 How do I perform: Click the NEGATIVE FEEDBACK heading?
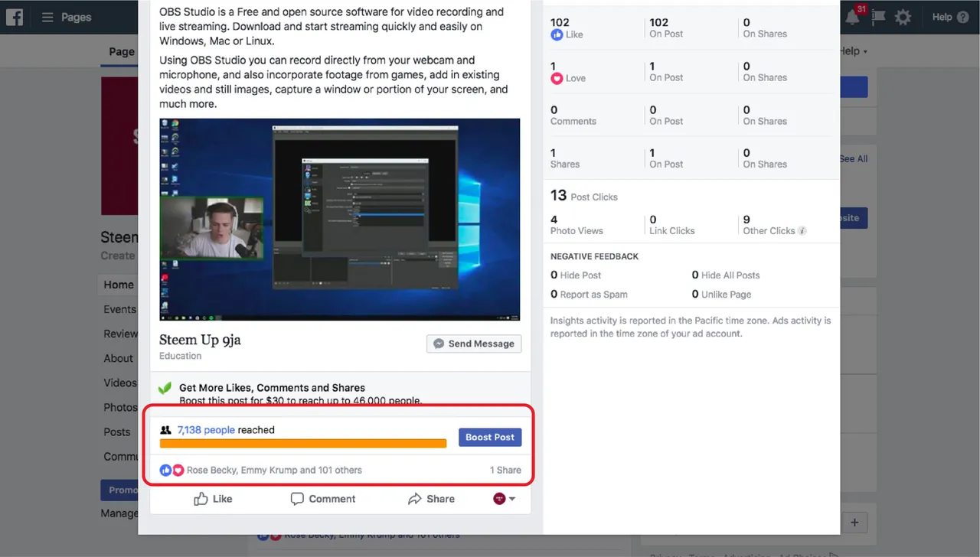coord(594,256)
